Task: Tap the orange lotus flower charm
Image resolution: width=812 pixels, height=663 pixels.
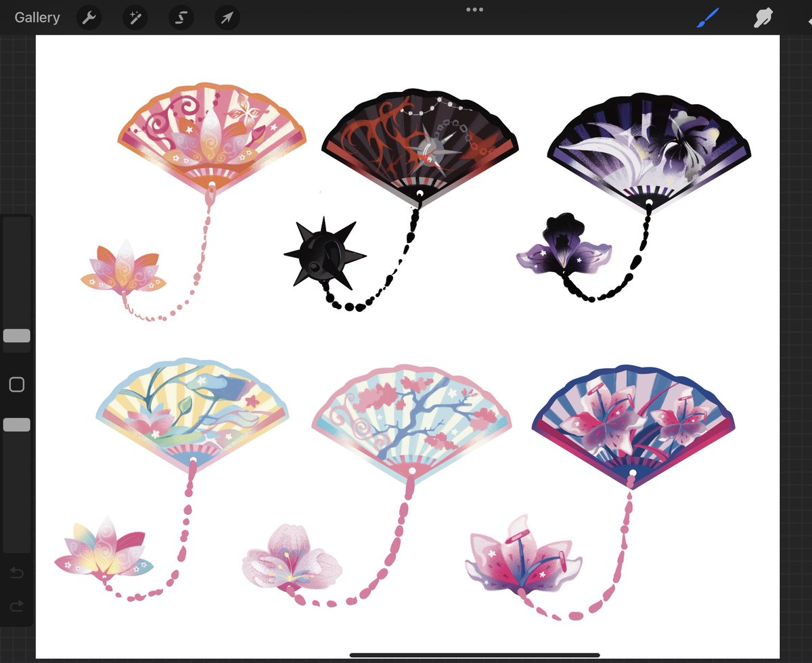Action: pos(123,269)
